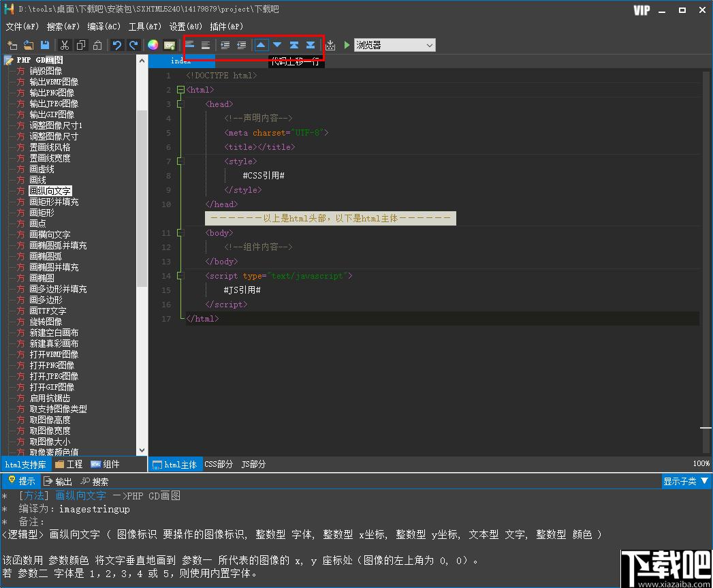Select 画纵向文字 in the tree
Viewport: 713px width, 588px height.
pyautogui.click(x=50, y=191)
